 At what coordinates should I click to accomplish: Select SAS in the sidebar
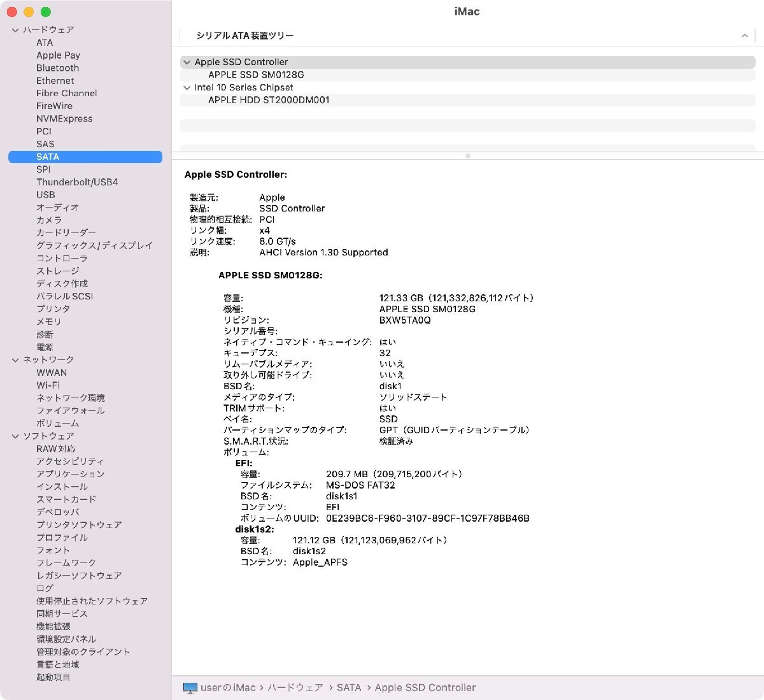pos(45,144)
